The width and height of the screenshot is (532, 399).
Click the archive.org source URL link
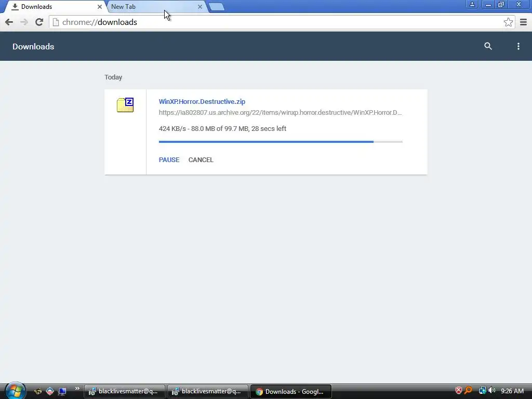point(280,113)
